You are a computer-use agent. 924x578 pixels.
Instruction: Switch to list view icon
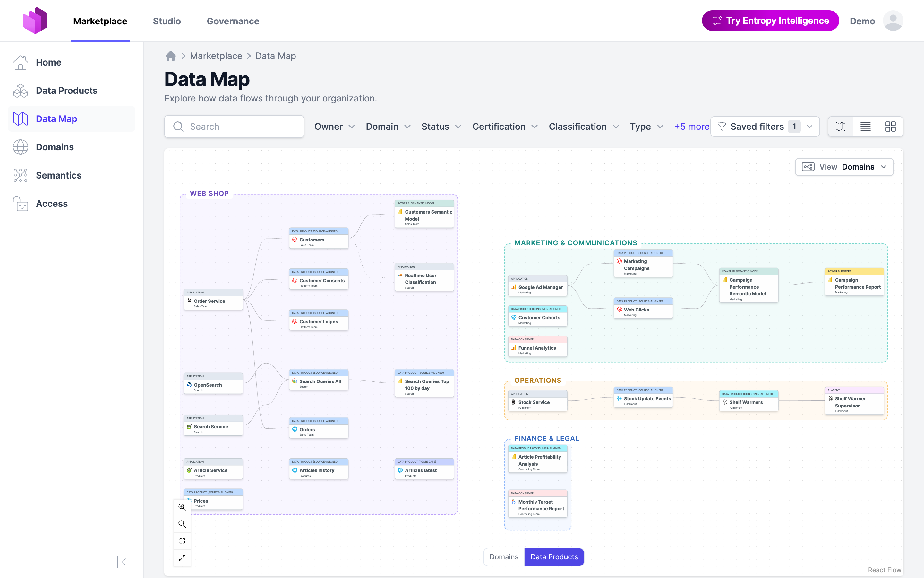(x=866, y=127)
